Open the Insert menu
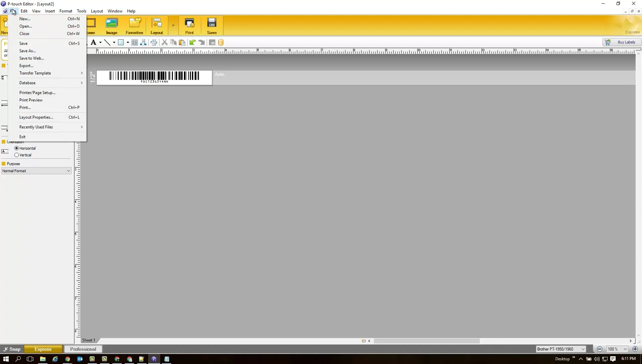 point(50,11)
